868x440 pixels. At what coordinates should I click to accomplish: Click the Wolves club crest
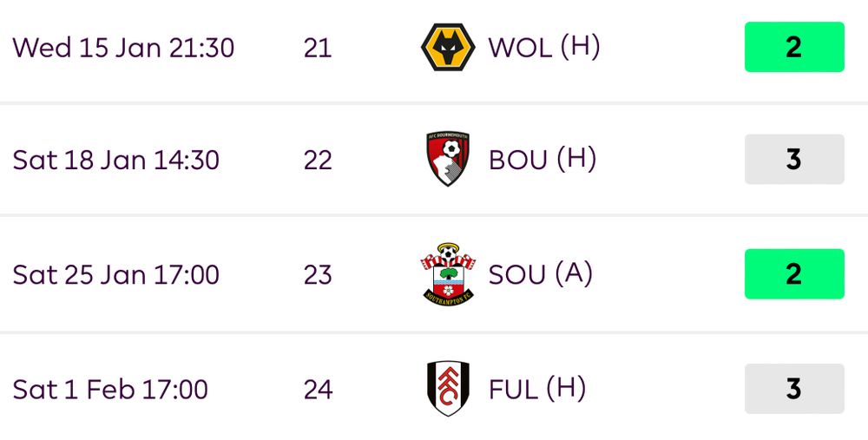[x=448, y=47]
